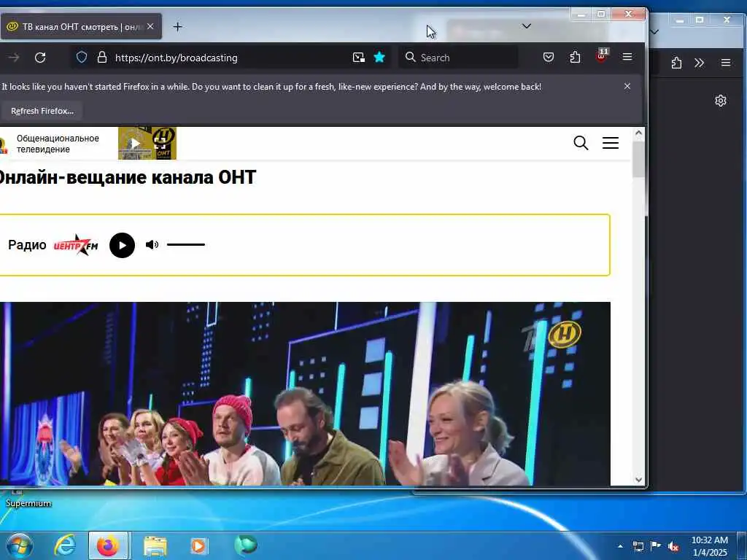The height and width of the screenshot is (560, 747).
Task: Open a new tab with plus button
Action: click(x=178, y=27)
